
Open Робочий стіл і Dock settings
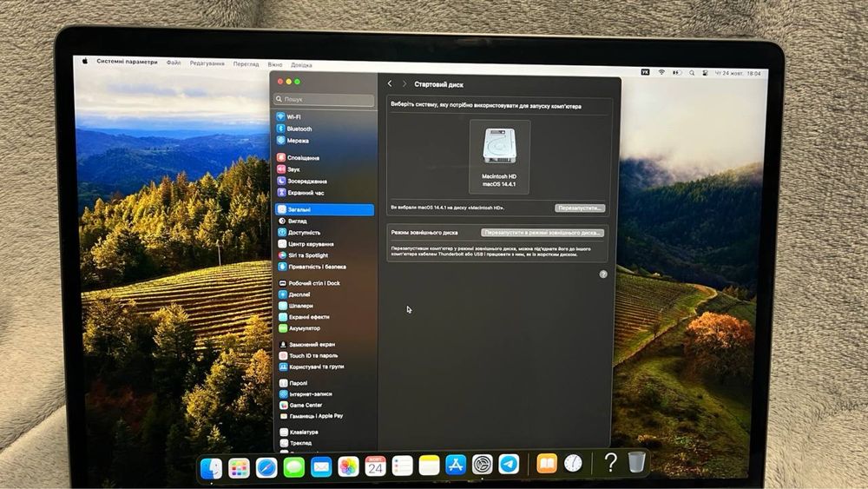tap(325, 283)
